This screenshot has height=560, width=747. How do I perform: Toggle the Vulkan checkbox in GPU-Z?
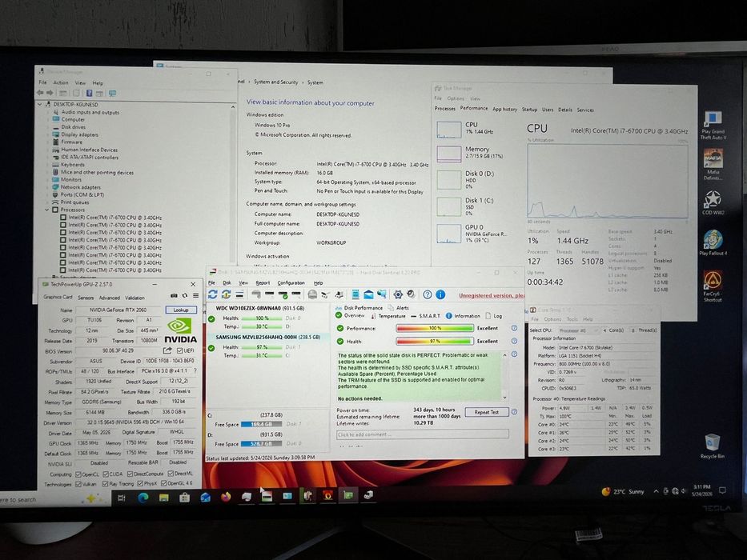pyautogui.click(x=78, y=484)
